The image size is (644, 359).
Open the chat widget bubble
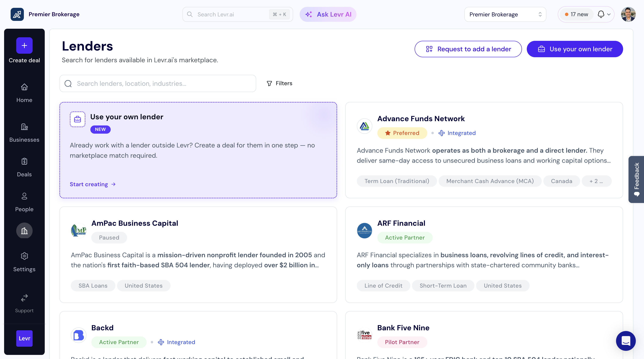(626, 341)
